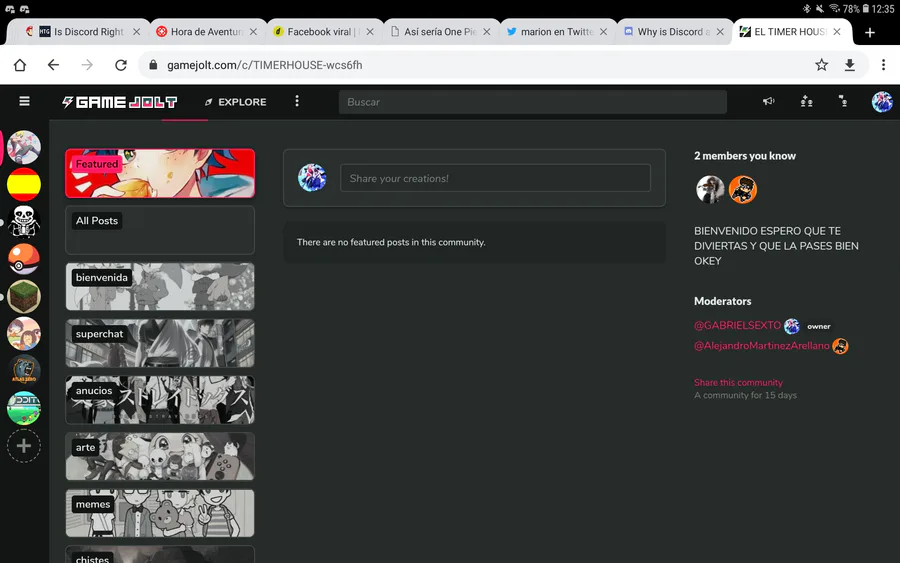Open the browser three-dot menu
This screenshot has width=900, height=563.
click(883, 65)
